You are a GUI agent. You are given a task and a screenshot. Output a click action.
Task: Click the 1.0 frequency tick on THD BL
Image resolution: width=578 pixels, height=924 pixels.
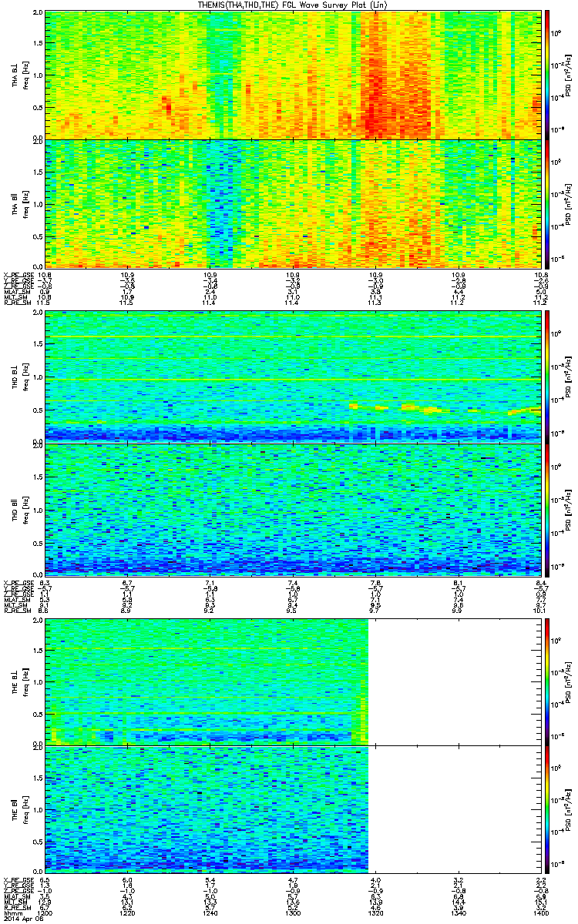[x=39, y=377]
